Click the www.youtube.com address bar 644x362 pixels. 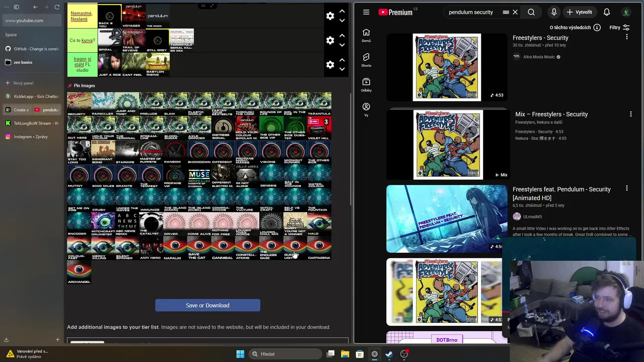32,21
